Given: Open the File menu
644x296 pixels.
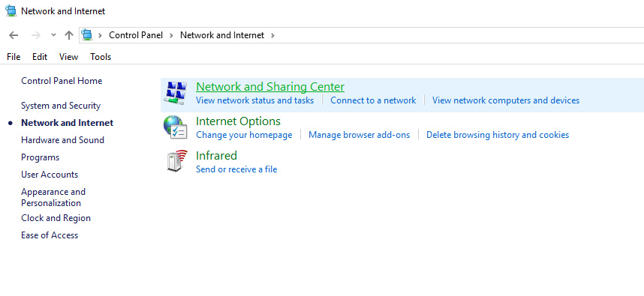Looking at the screenshot, I should tap(14, 57).
